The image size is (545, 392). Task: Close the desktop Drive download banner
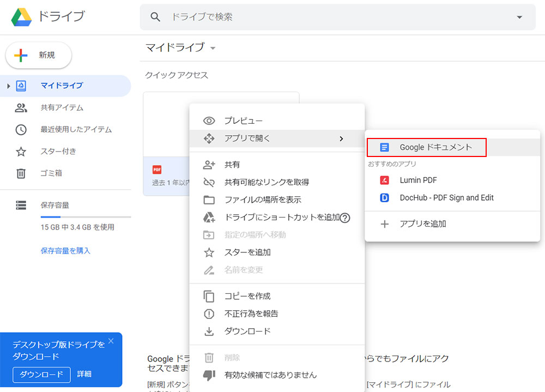[111, 341]
